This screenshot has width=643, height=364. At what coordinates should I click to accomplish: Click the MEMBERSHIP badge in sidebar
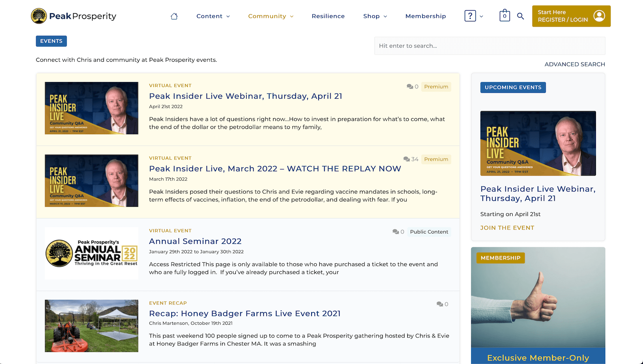coord(500,258)
